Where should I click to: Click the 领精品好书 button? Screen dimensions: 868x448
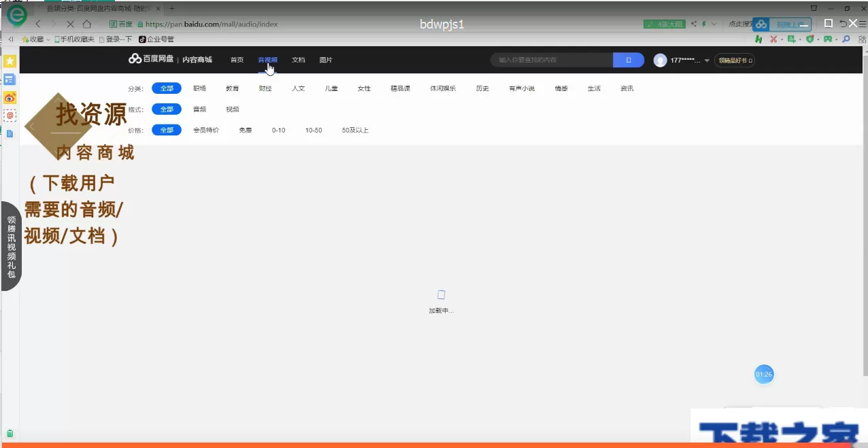pos(735,60)
